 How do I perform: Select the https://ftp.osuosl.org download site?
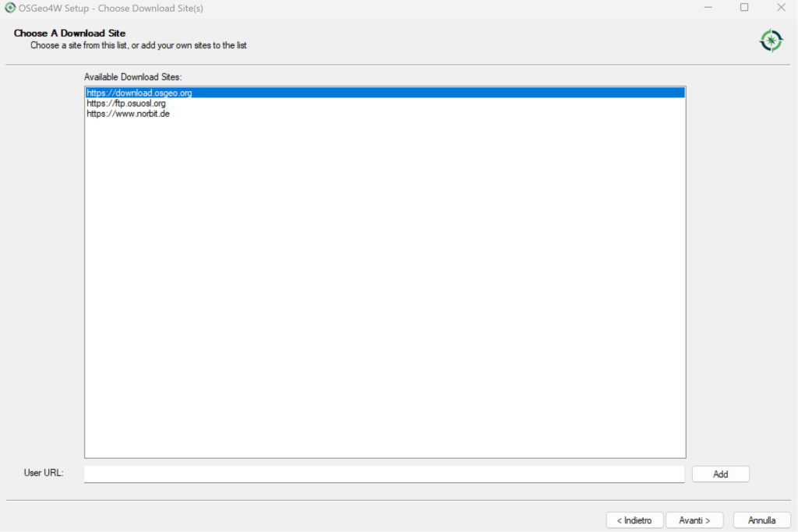[x=385, y=104]
